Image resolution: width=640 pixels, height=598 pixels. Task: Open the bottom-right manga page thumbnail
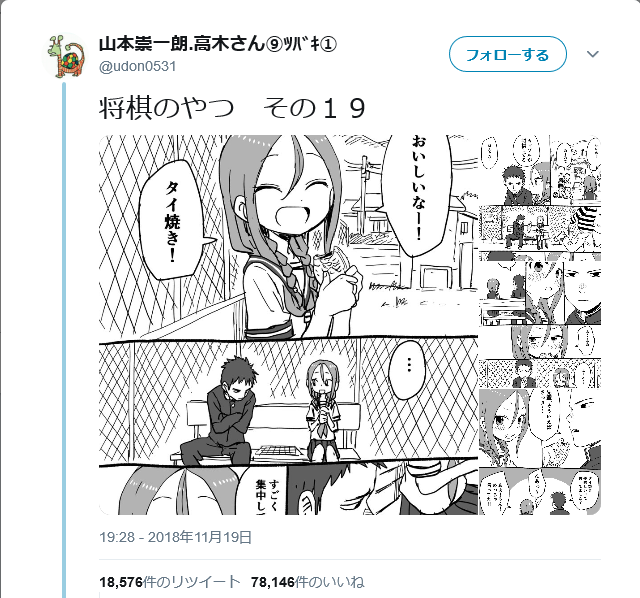coord(540,451)
